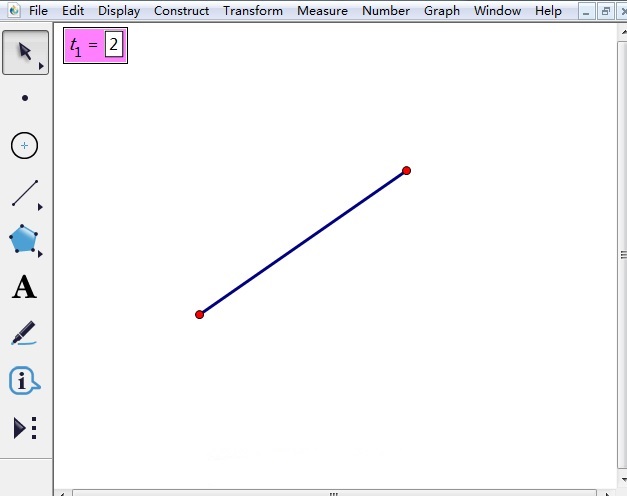
Task: Open the Transform menu
Action: pos(253,11)
